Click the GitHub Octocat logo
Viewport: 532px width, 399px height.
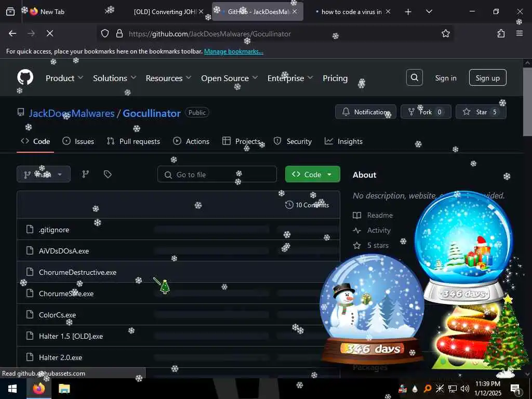(25, 78)
